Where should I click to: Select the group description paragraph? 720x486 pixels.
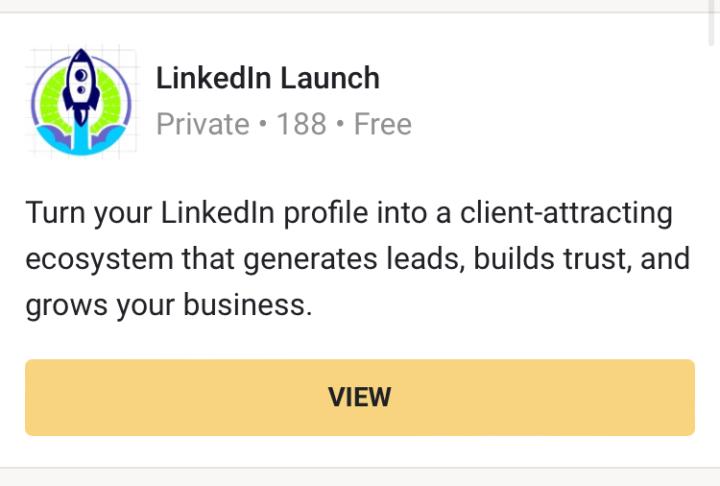point(358,258)
